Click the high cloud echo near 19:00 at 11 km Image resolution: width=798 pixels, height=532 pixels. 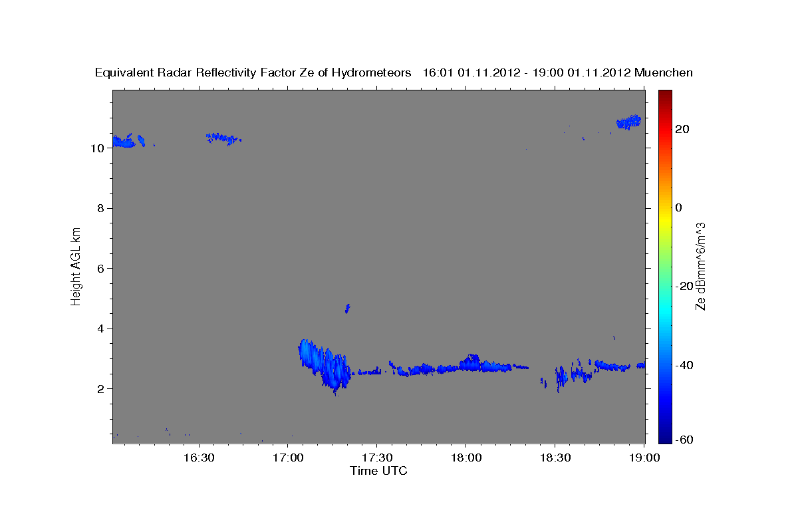point(628,122)
